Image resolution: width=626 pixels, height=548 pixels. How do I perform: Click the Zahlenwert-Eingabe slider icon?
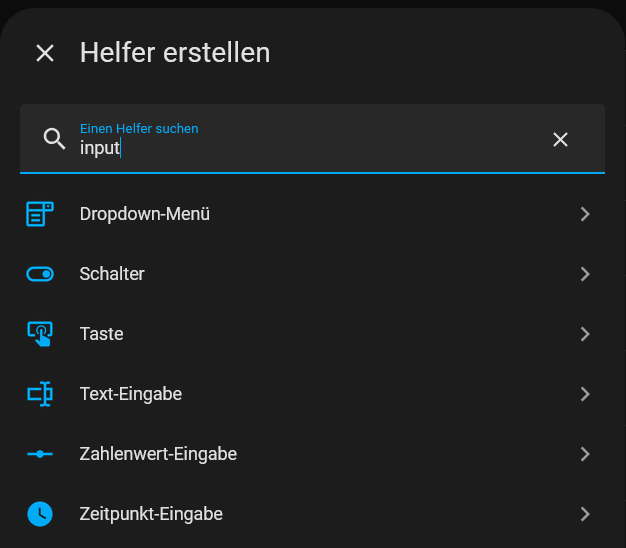pyautogui.click(x=40, y=454)
